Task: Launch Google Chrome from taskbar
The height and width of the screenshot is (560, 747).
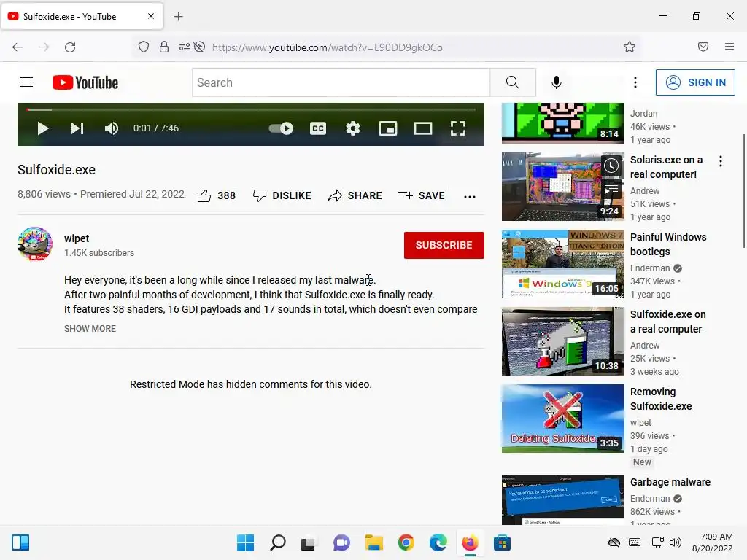Action: pos(406,542)
